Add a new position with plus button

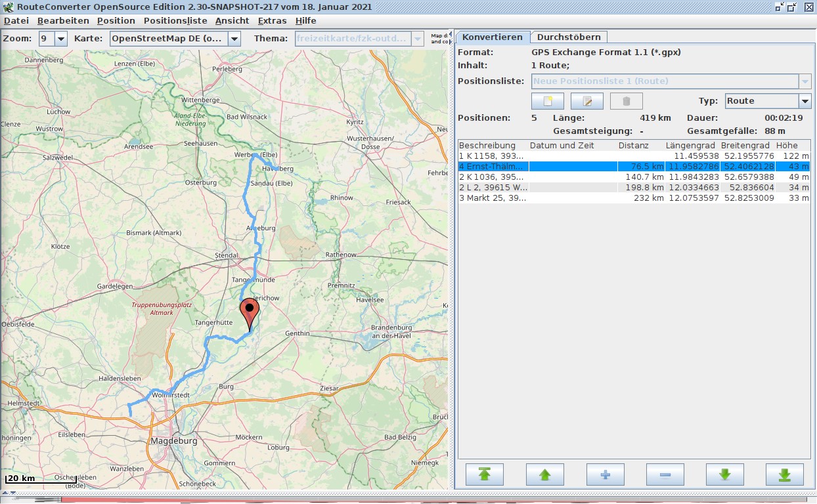coord(605,474)
